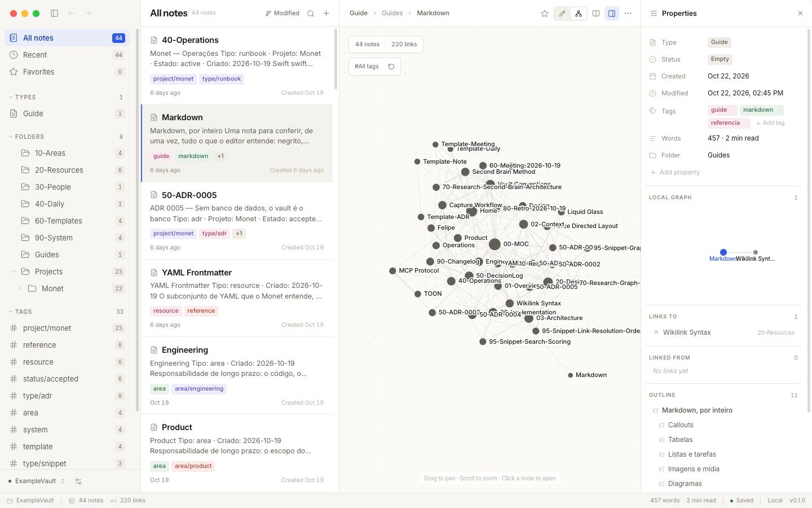Open the more options ellipsis menu

click(x=628, y=14)
